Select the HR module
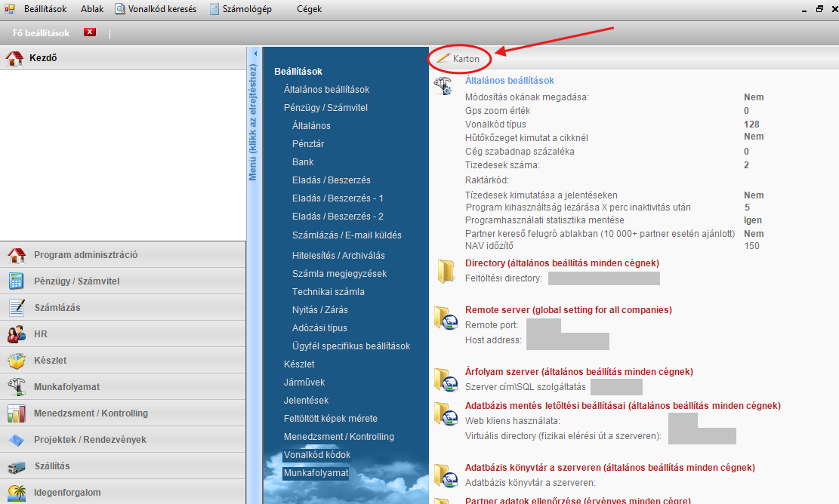 point(41,334)
